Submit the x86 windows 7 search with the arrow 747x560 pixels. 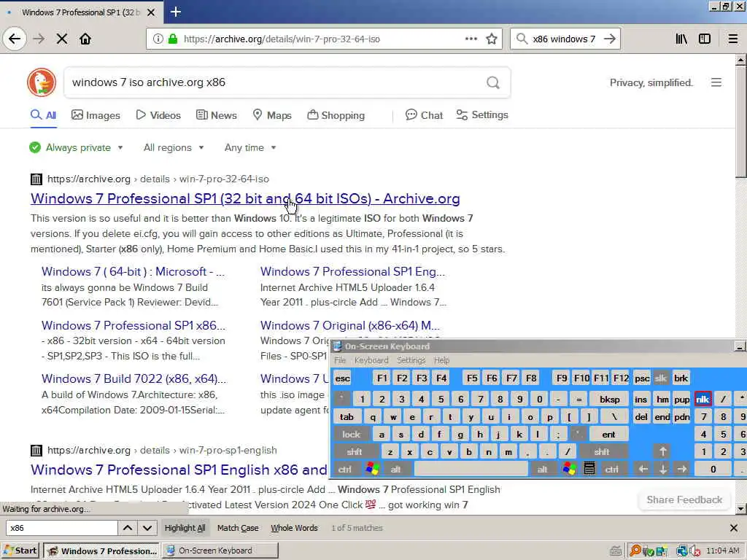click(609, 39)
